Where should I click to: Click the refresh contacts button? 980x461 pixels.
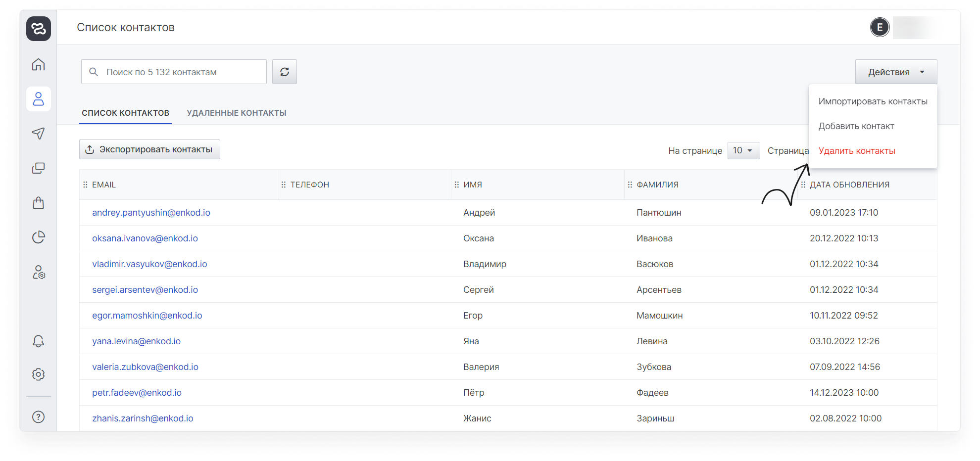pos(285,72)
